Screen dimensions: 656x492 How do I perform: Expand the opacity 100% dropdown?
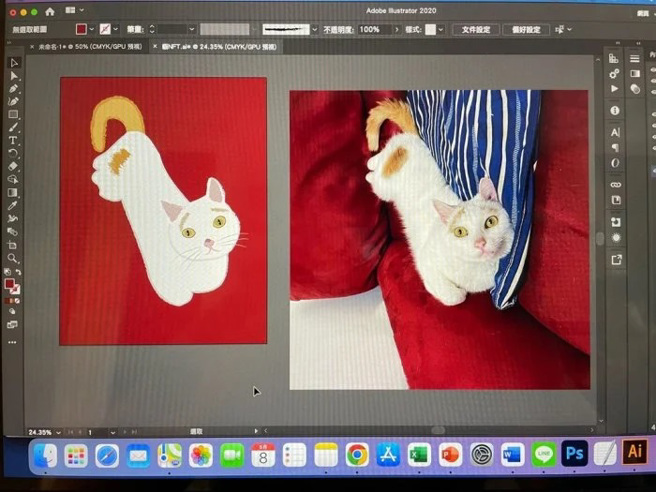point(388,30)
